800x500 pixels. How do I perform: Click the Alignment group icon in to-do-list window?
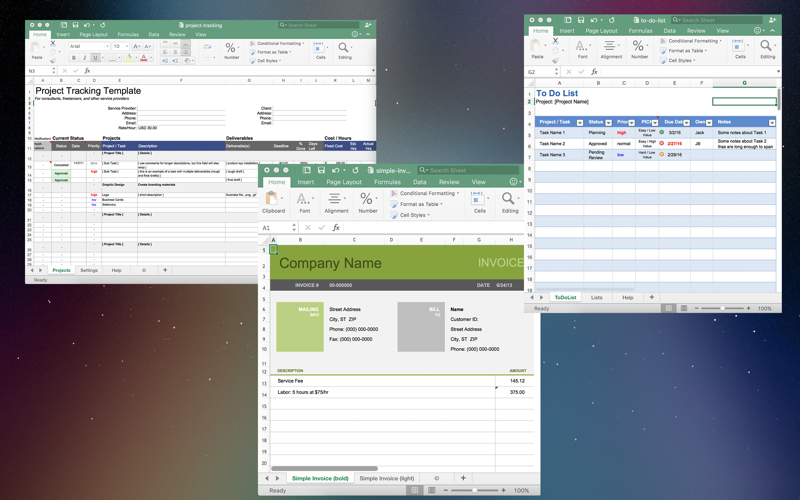pyautogui.click(x=610, y=46)
